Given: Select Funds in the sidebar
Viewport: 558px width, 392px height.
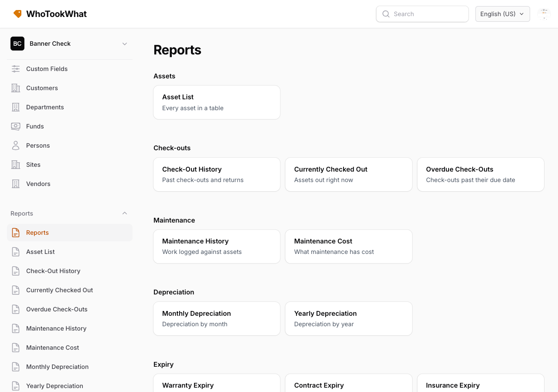Looking at the screenshot, I should click(x=70, y=126).
